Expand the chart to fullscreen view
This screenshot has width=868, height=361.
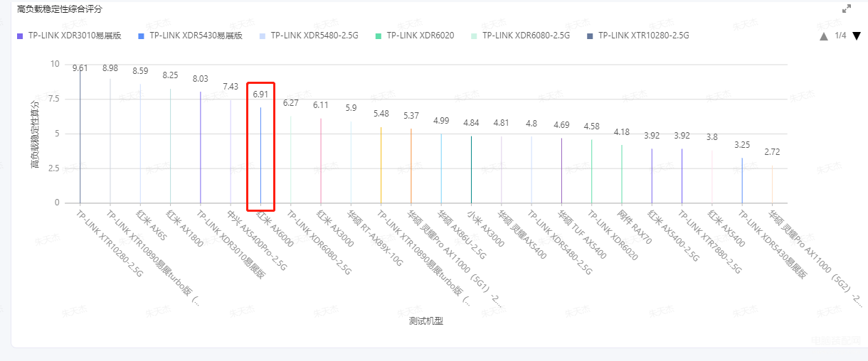[x=847, y=9]
